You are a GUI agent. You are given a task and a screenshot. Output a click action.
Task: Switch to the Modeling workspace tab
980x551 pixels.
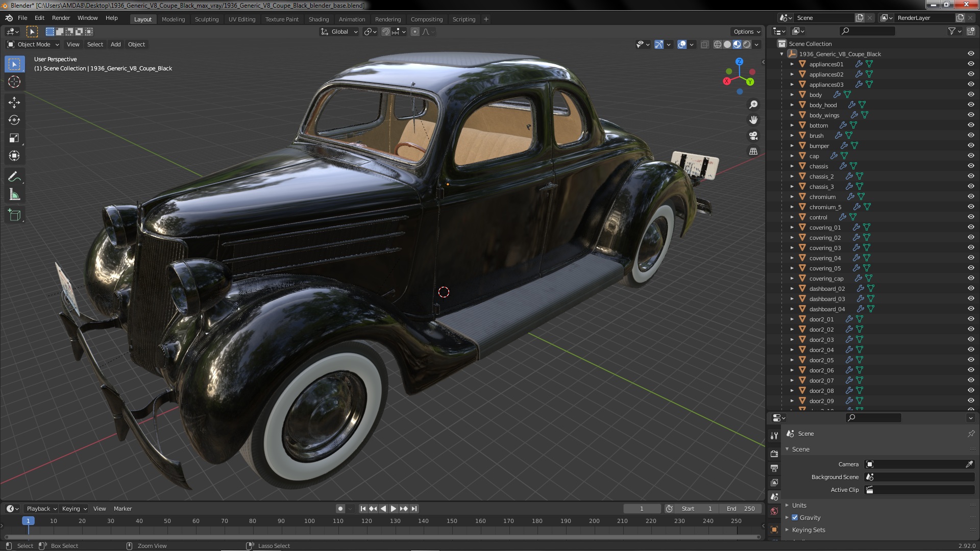coord(173,19)
